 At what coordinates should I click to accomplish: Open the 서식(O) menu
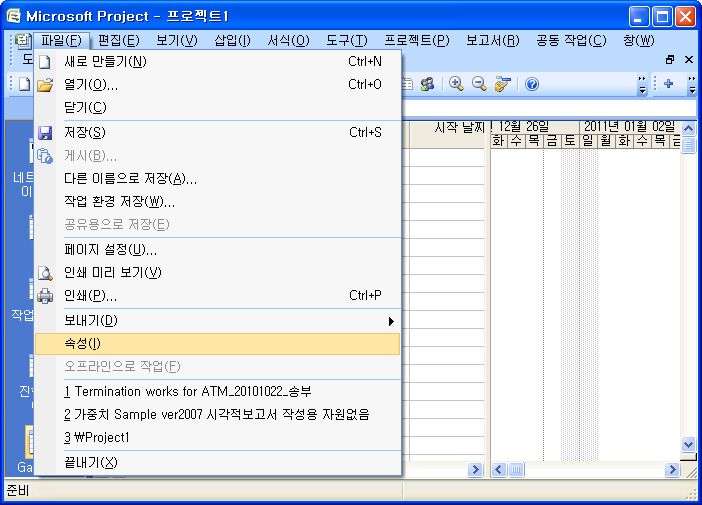tap(288, 41)
